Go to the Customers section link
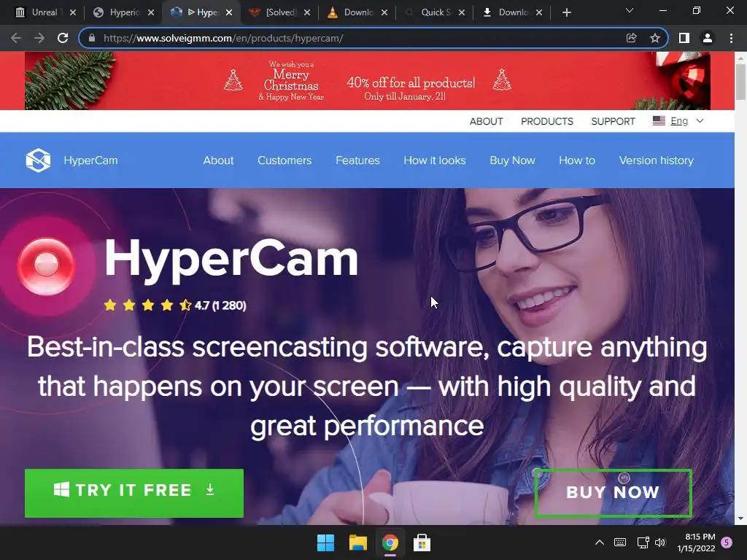This screenshot has height=560, width=747. 285,160
